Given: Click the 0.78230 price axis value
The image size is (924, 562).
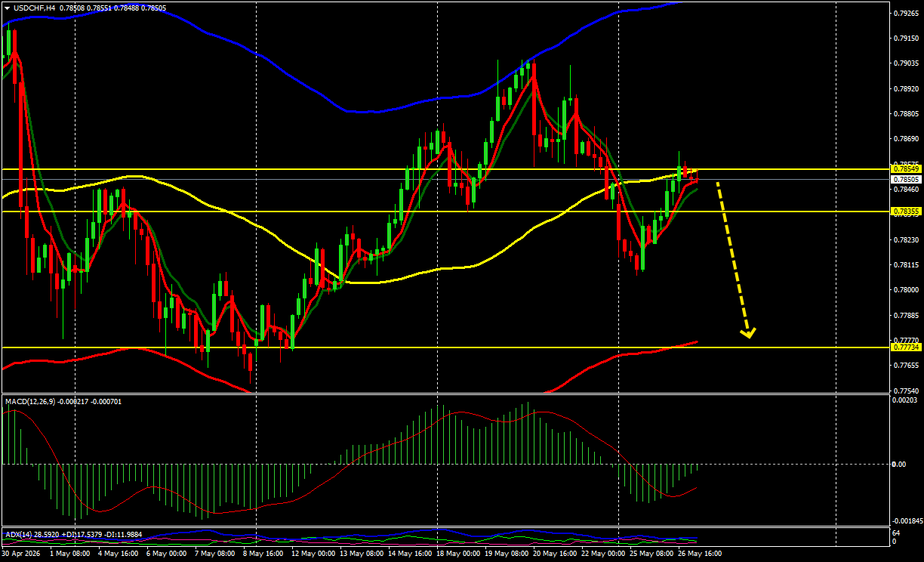Looking at the screenshot, I should (x=906, y=240).
